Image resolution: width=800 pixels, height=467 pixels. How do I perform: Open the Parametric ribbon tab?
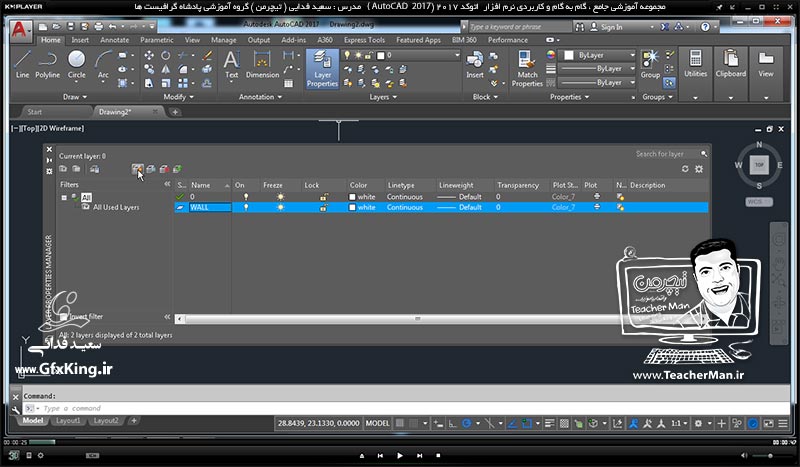[x=157, y=40]
